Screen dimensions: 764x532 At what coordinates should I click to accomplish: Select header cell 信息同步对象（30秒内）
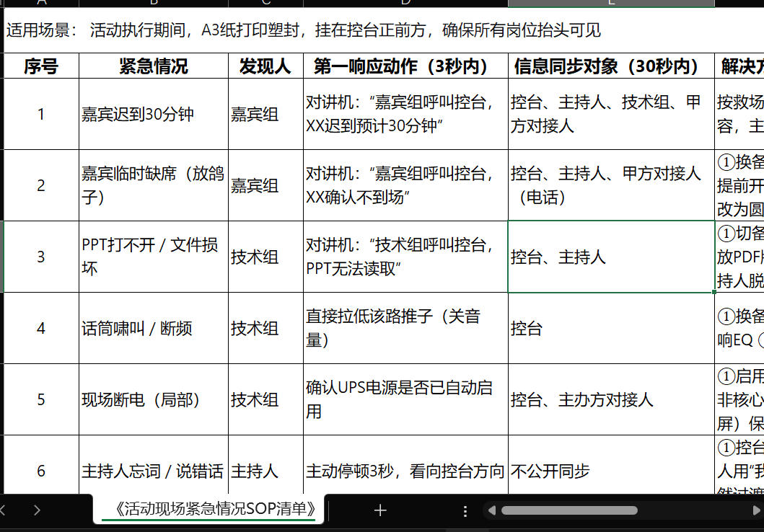point(611,66)
